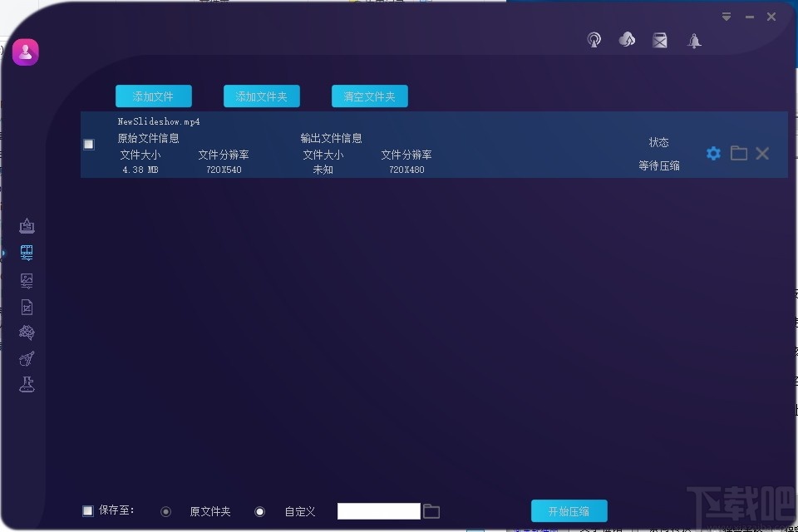Click the custom save path input field
The width and height of the screenshot is (798, 532).
click(378, 510)
